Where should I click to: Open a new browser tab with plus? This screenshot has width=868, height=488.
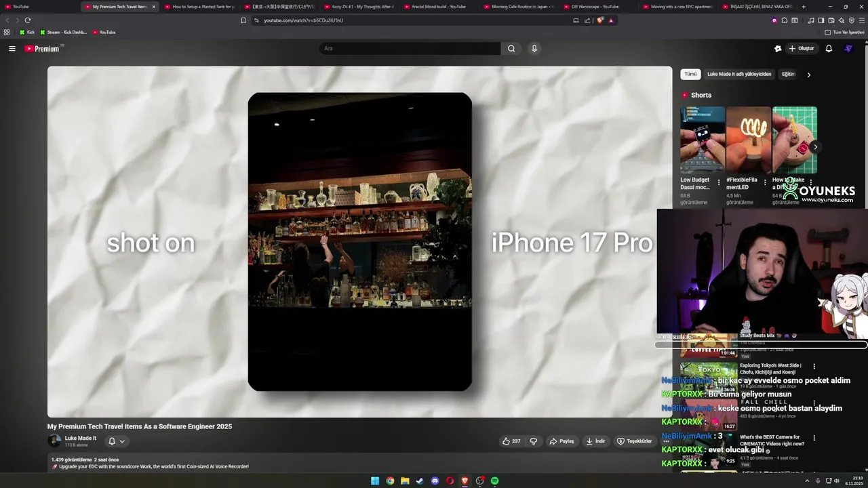[804, 7]
